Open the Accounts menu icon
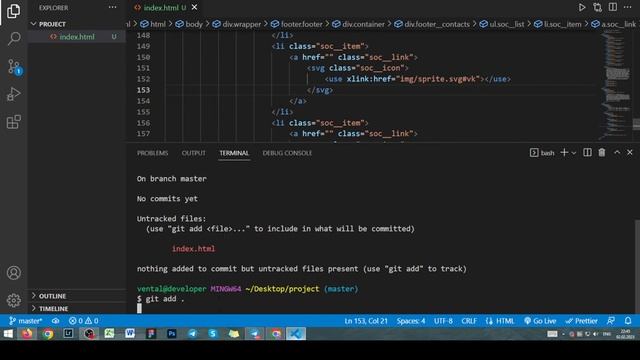Viewport: 640px width, 360px height. pos(13,273)
